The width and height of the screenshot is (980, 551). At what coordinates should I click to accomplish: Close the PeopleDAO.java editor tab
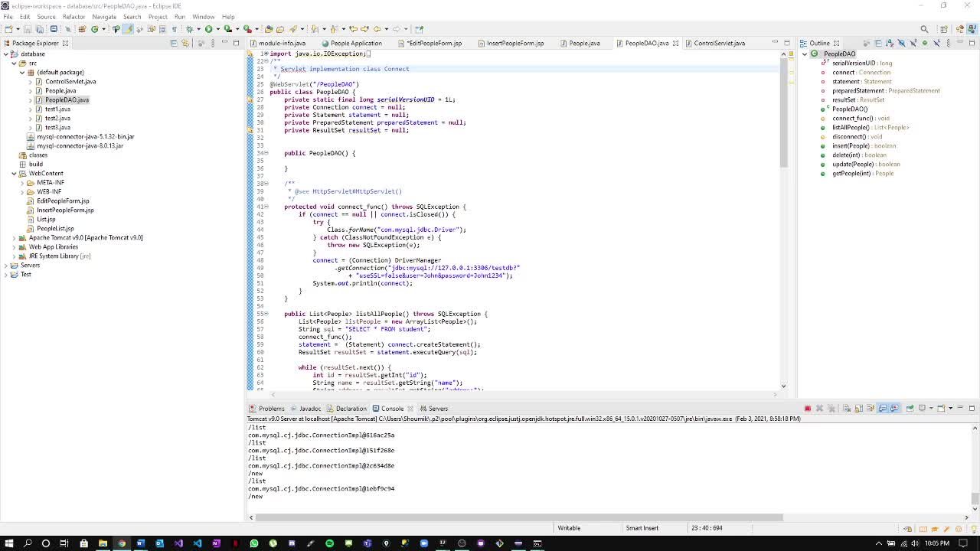675,43
